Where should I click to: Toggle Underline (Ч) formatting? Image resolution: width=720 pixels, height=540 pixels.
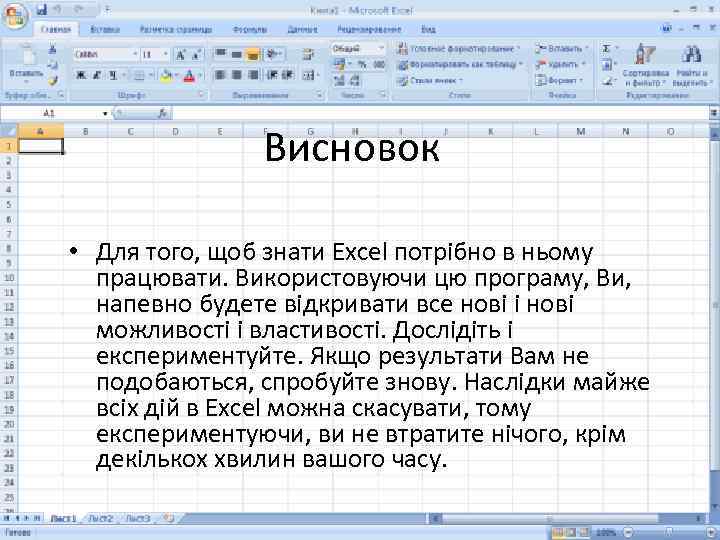click(x=112, y=75)
